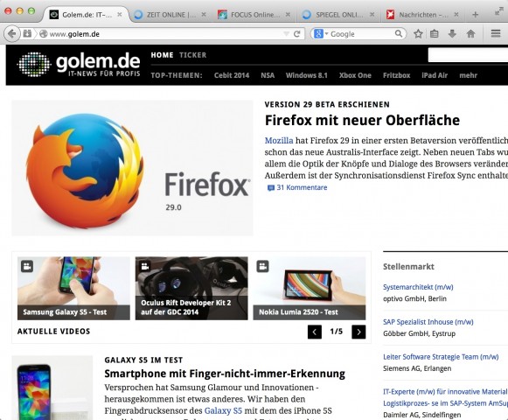The image size is (508, 420).
Task: Click the www.golem.de address field
Action: (165, 34)
